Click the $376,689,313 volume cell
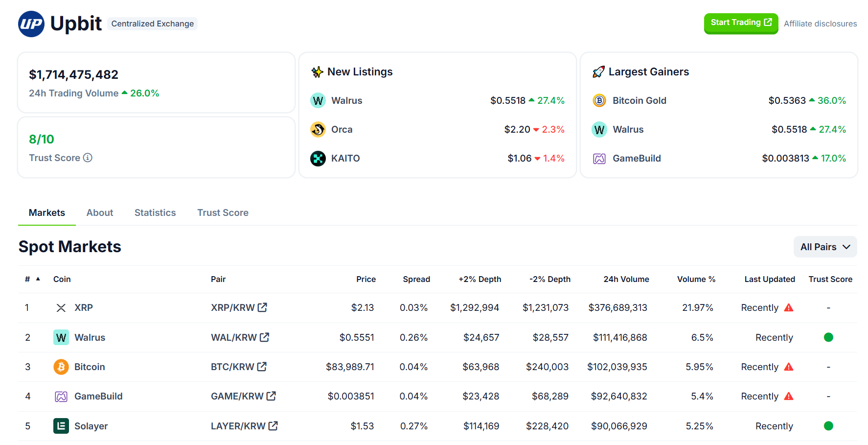Viewport: 868px width, 445px height. (617, 307)
